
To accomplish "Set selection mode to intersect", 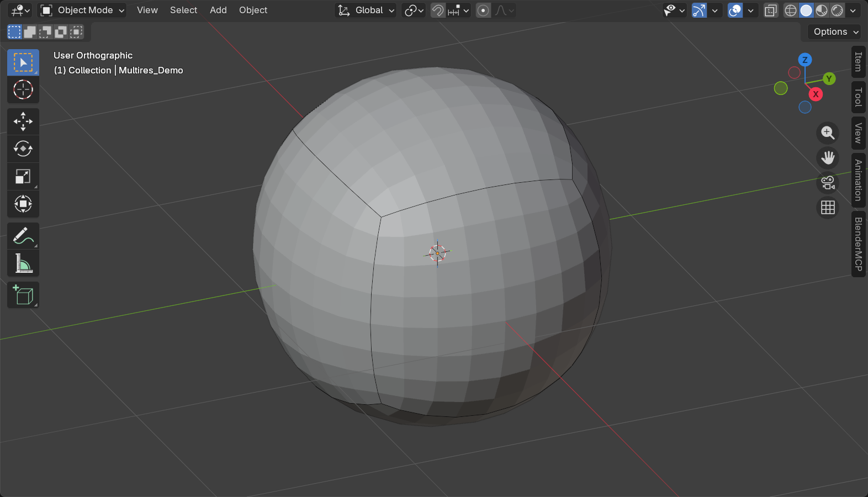I will pos(76,32).
